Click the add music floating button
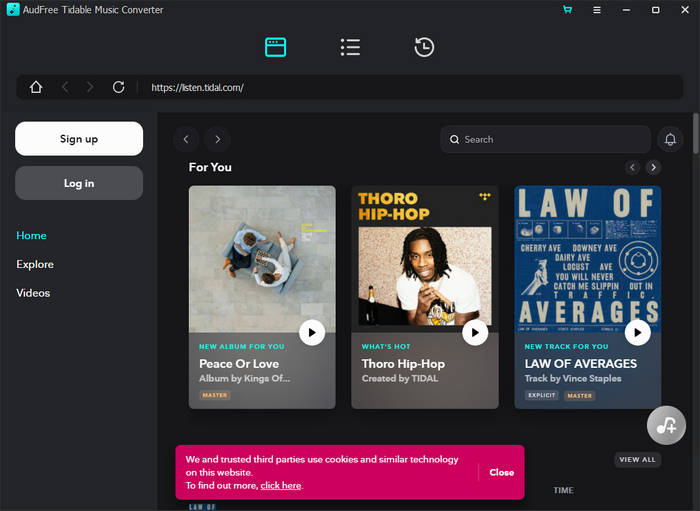The image size is (700, 511). click(666, 425)
